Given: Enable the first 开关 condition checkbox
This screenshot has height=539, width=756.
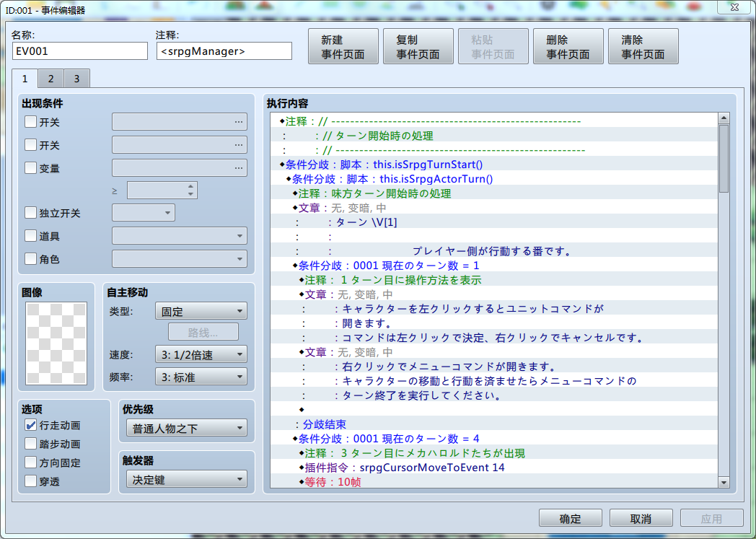Looking at the screenshot, I should [30, 121].
